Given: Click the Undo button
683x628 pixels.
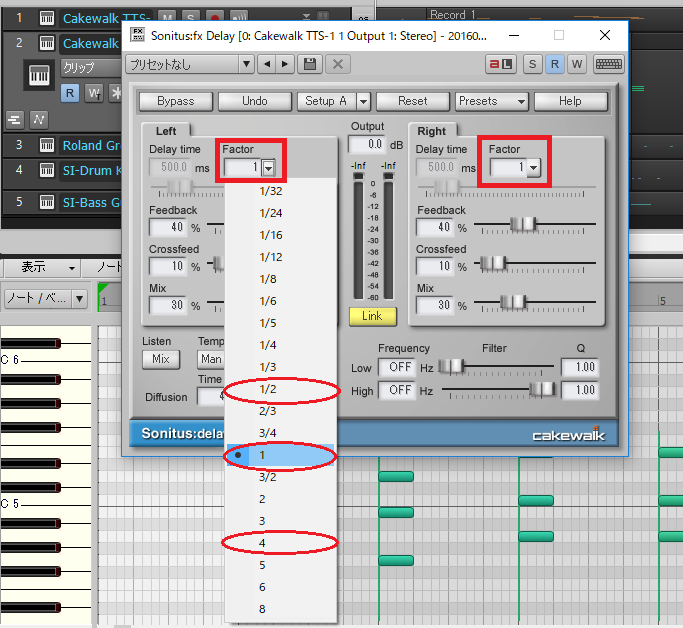Looking at the screenshot, I should pos(255,101).
